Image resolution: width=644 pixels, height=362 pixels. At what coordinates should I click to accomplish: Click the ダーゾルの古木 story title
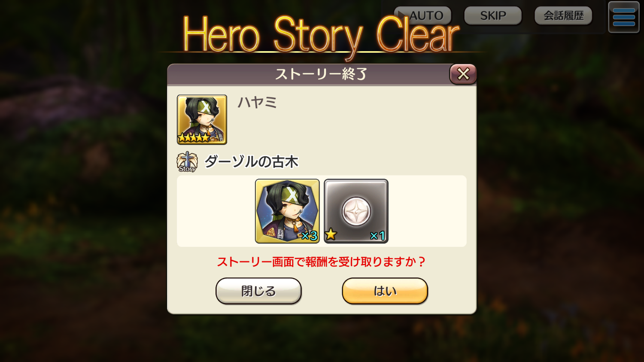tap(251, 162)
